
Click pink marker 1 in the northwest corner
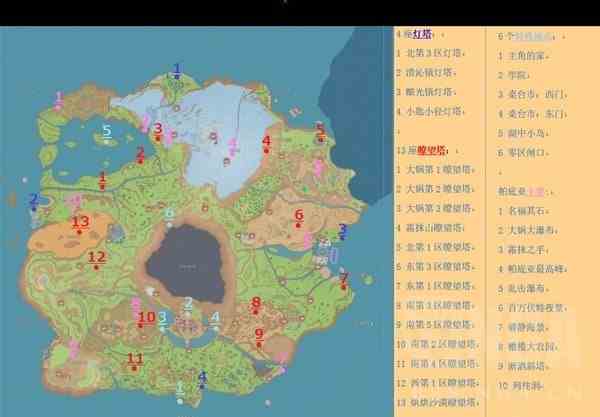click(x=58, y=100)
